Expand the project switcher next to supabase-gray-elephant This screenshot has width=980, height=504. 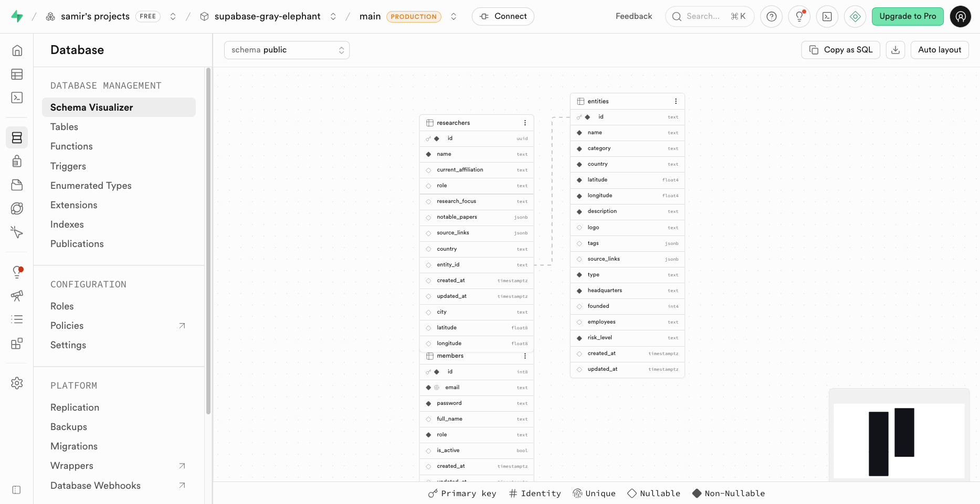click(333, 17)
